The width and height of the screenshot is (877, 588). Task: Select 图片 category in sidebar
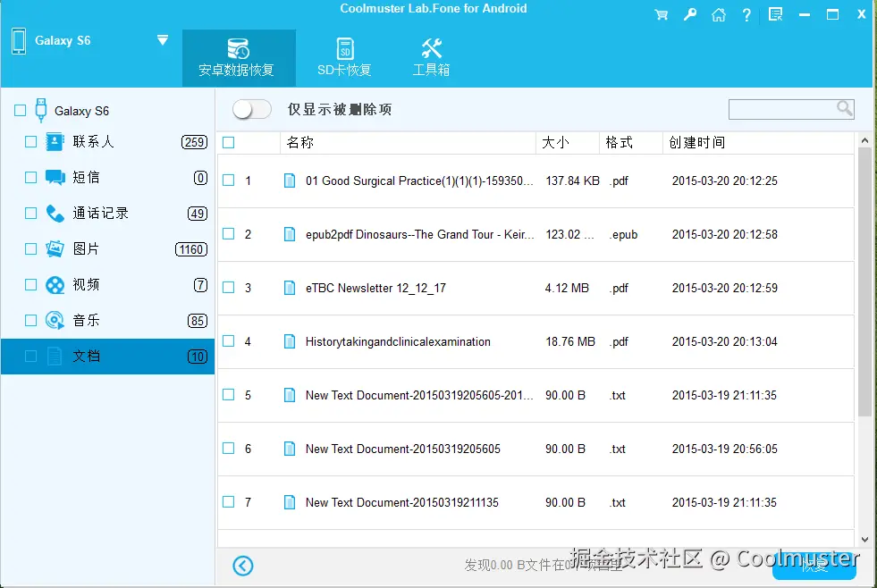coord(107,249)
